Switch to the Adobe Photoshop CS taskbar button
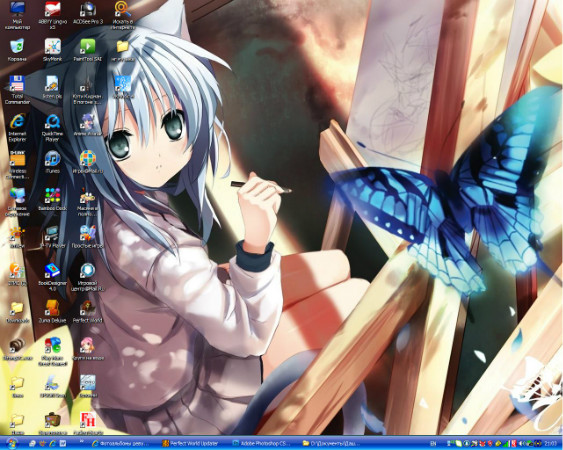The image size is (563, 450). coord(261,444)
